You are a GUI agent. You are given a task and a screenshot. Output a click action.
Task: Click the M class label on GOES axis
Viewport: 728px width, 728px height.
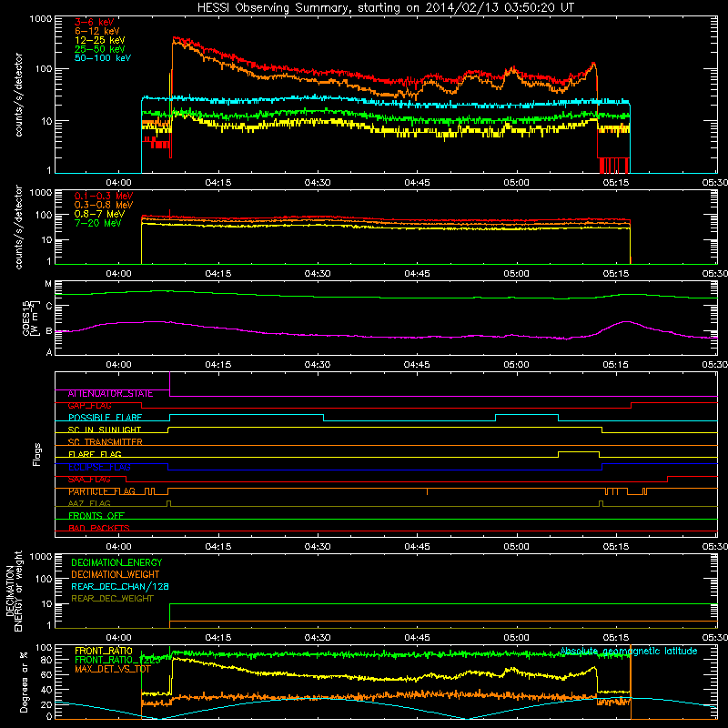[x=48, y=284]
